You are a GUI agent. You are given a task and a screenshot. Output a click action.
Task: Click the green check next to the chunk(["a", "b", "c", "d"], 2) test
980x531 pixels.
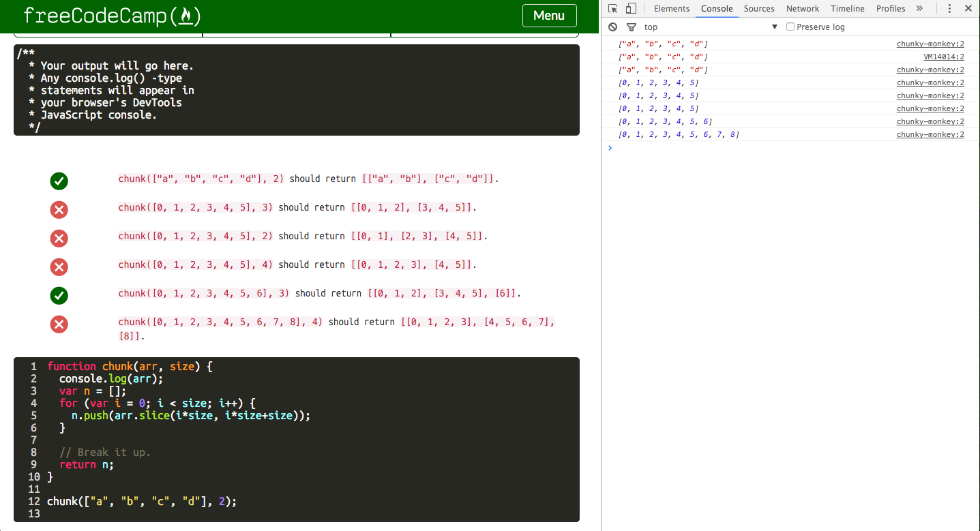(59, 181)
